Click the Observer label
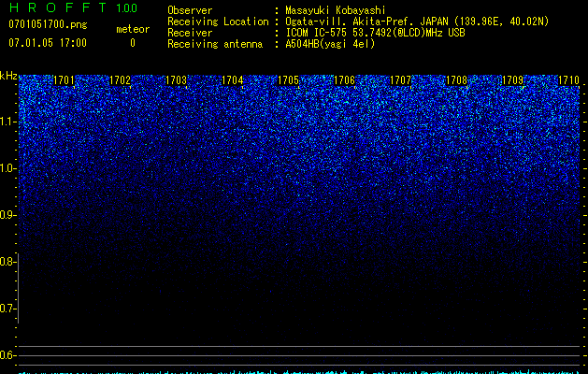 click(x=190, y=10)
